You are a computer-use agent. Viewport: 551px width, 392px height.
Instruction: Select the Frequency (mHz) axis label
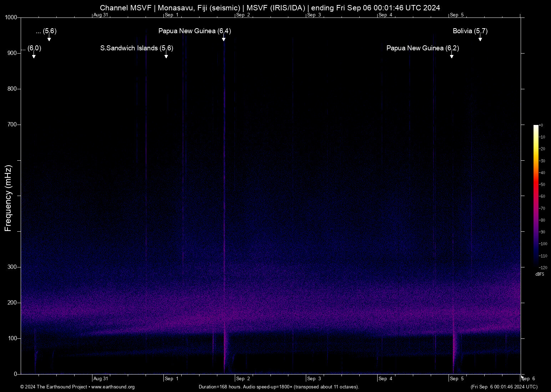coord(9,196)
